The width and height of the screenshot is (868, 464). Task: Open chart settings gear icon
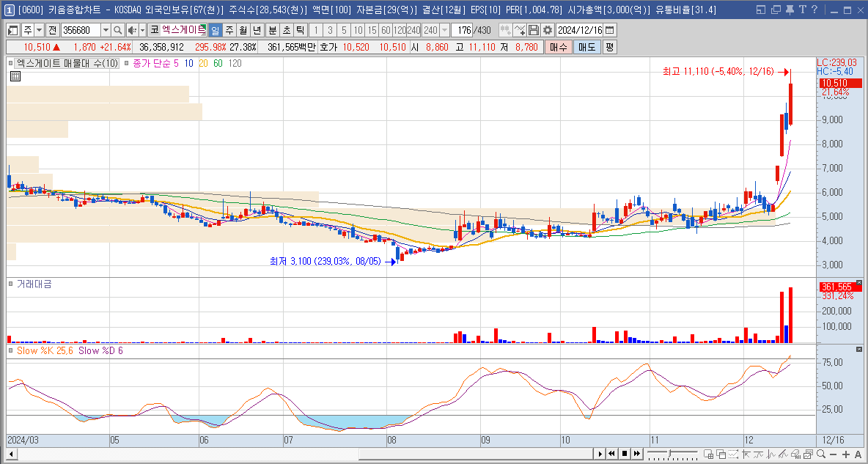548,30
